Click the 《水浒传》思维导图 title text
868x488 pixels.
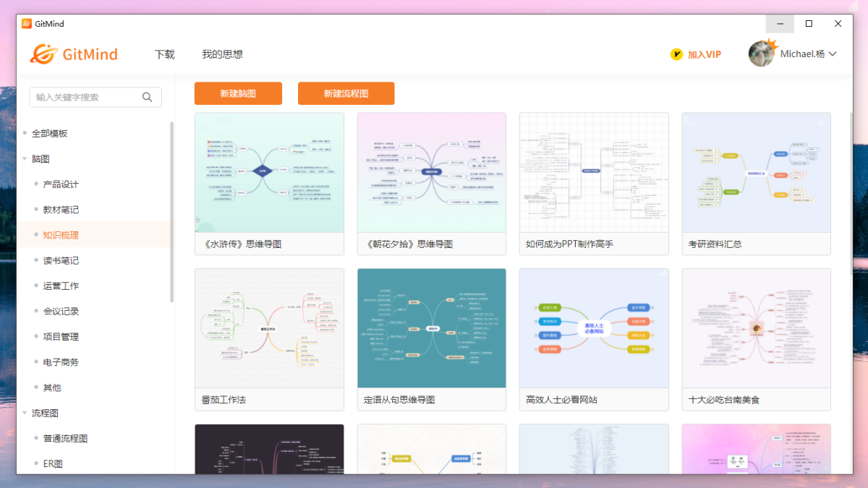click(x=242, y=244)
